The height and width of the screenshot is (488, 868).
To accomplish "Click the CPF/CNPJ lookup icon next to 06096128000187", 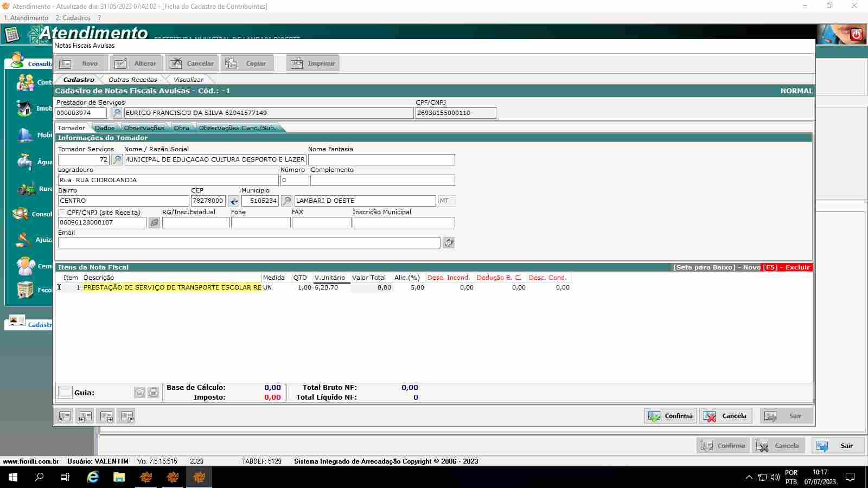I will coord(154,222).
